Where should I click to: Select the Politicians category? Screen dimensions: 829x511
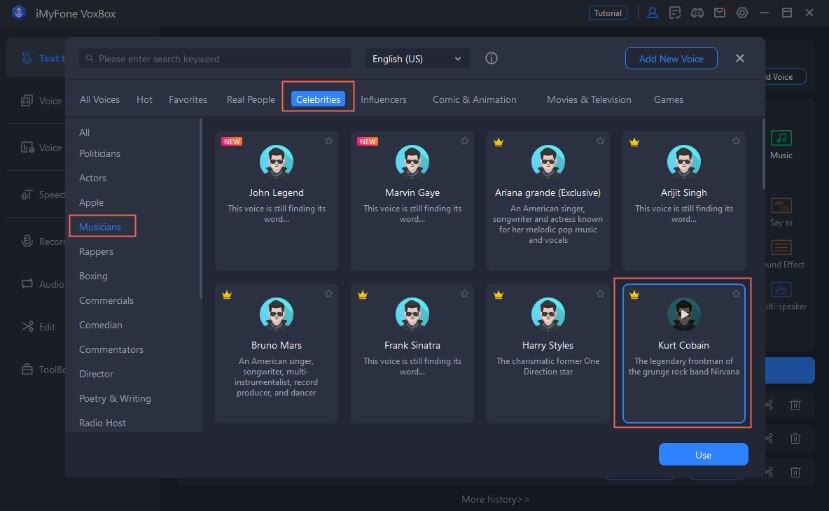[99, 154]
